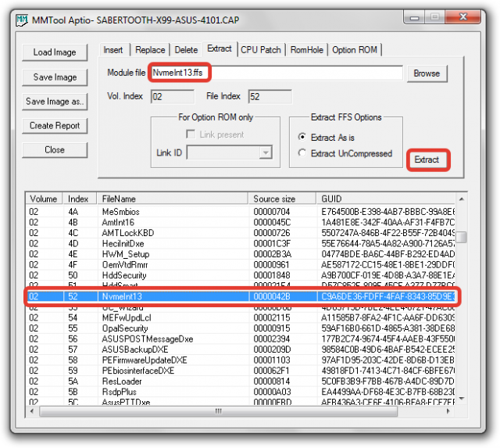Click the horizontal scroll left arrow
500x448 pixels.
[32, 411]
